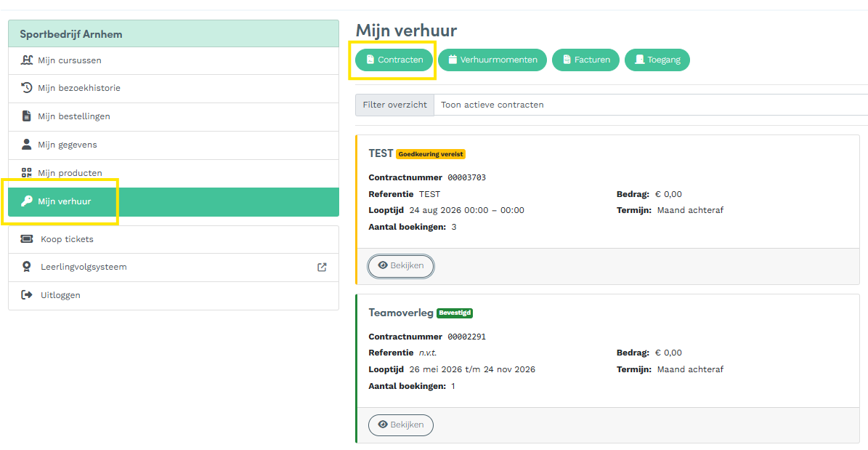Select the active Mijn verhuur item
868x450 pixels.
(174, 201)
